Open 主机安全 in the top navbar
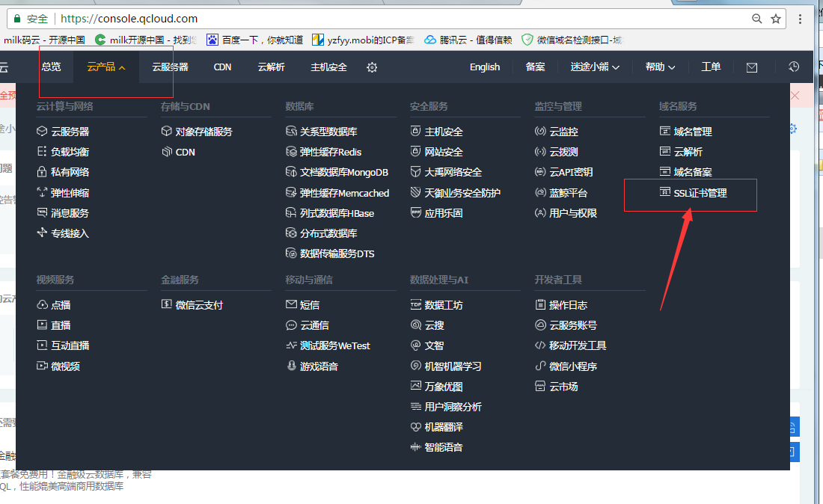The image size is (823, 504). [328, 67]
